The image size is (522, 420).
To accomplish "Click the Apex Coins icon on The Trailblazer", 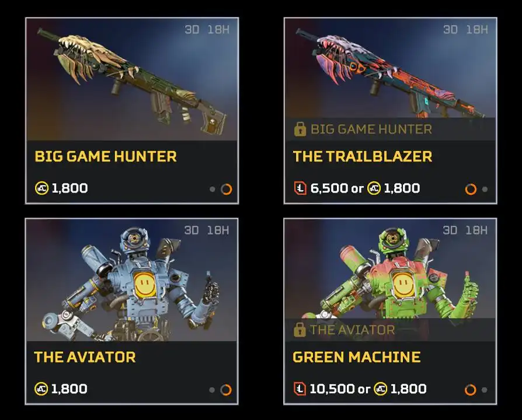I will [x=374, y=188].
